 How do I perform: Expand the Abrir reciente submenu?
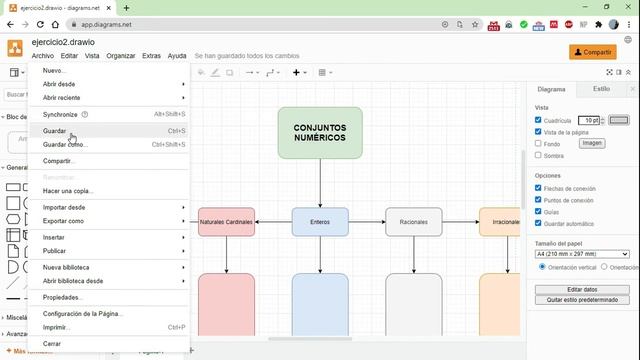(x=108, y=98)
